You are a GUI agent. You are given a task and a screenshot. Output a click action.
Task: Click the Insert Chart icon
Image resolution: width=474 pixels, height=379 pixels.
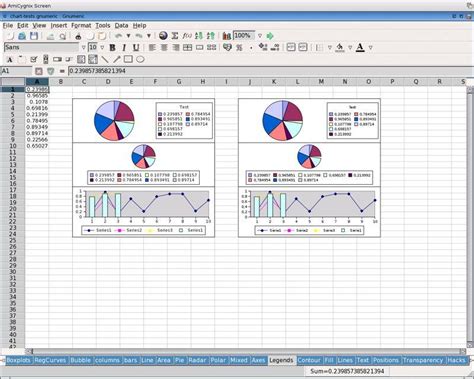[227, 36]
